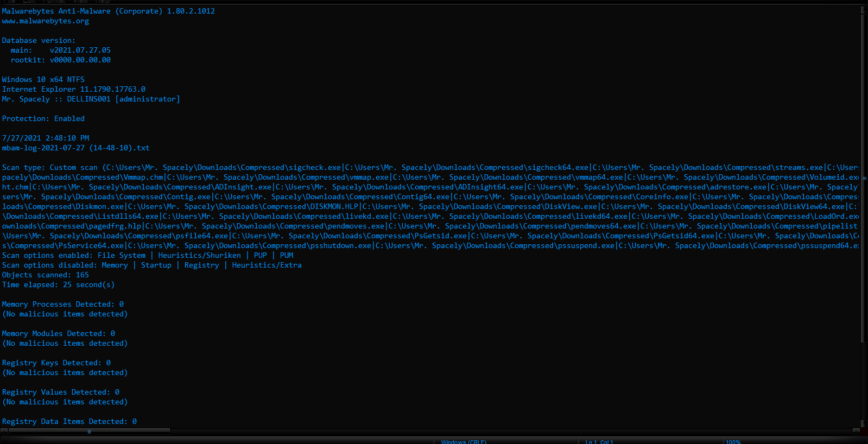
Task: Click the 'Time elapsed: 25 second(s)' line
Action: click(x=59, y=284)
